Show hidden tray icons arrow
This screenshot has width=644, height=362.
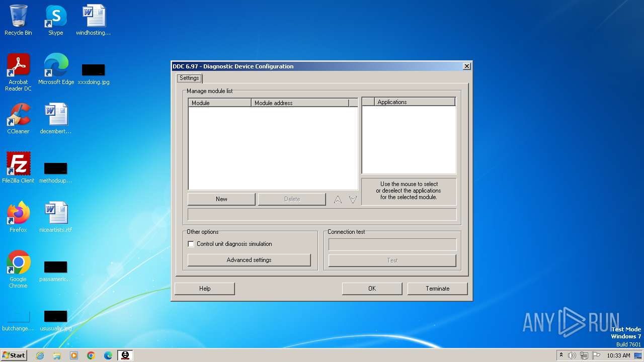point(561,355)
